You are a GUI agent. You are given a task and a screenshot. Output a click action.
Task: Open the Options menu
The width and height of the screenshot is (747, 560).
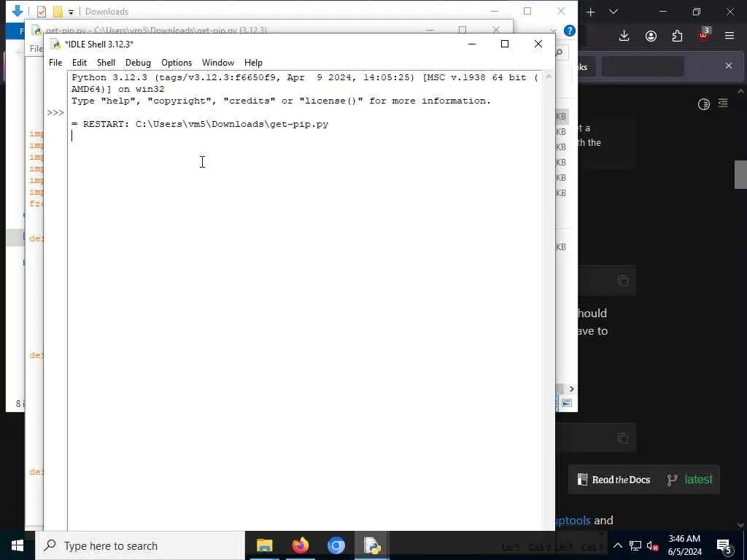(x=177, y=63)
